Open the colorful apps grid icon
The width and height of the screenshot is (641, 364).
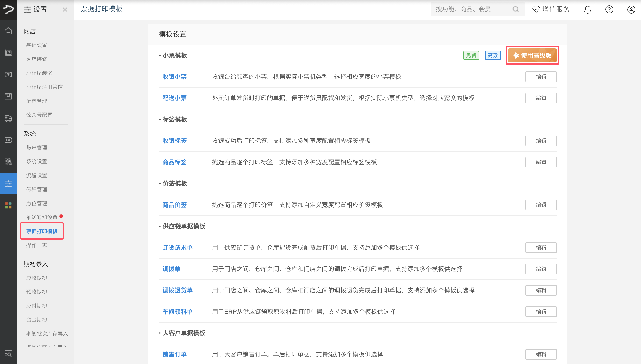[x=8, y=205]
